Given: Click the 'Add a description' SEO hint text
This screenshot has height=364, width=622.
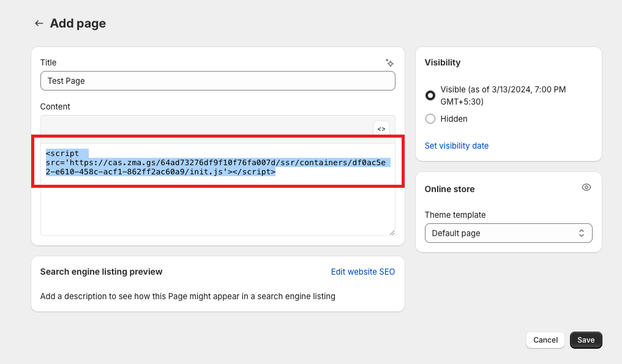Looking at the screenshot, I should (187, 296).
